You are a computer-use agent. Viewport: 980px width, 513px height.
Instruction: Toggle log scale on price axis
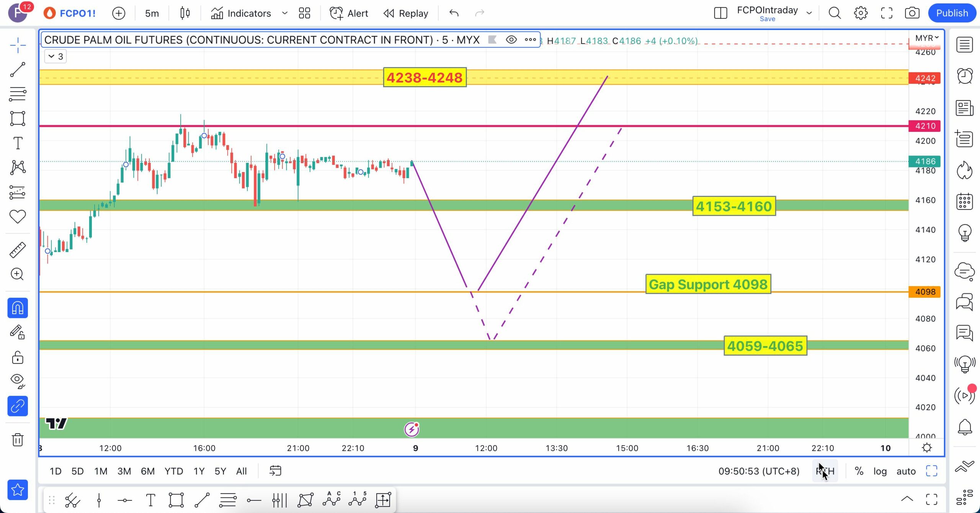[x=880, y=471]
